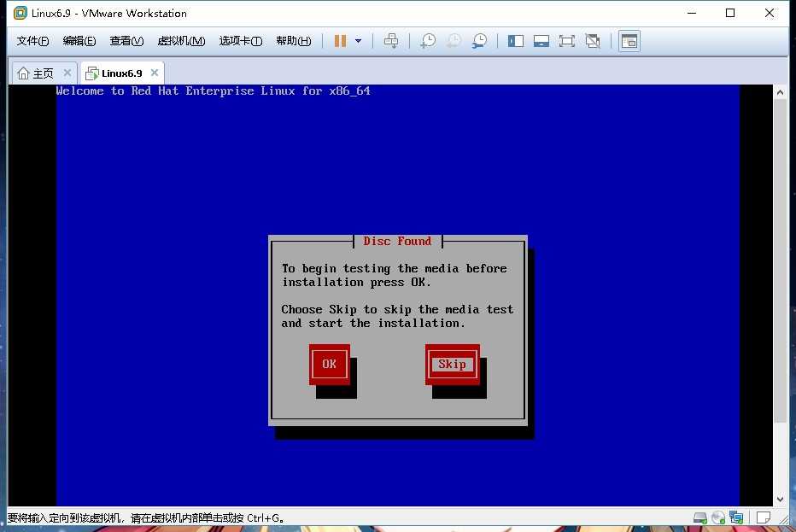Open the snapshot manager
796x532 pixels.
click(479, 41)
